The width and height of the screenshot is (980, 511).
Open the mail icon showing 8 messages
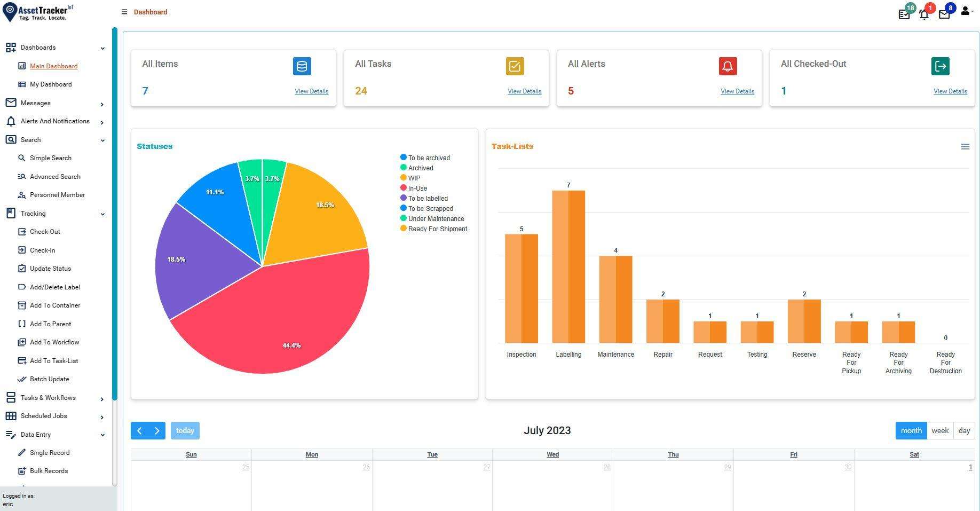coord(944,14)
